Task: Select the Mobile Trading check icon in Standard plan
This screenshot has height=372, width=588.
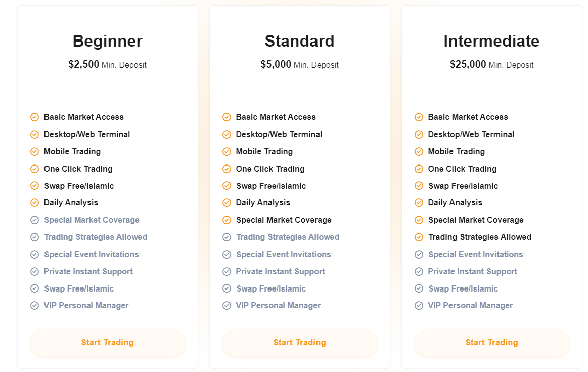Action: tap(227, 151)
